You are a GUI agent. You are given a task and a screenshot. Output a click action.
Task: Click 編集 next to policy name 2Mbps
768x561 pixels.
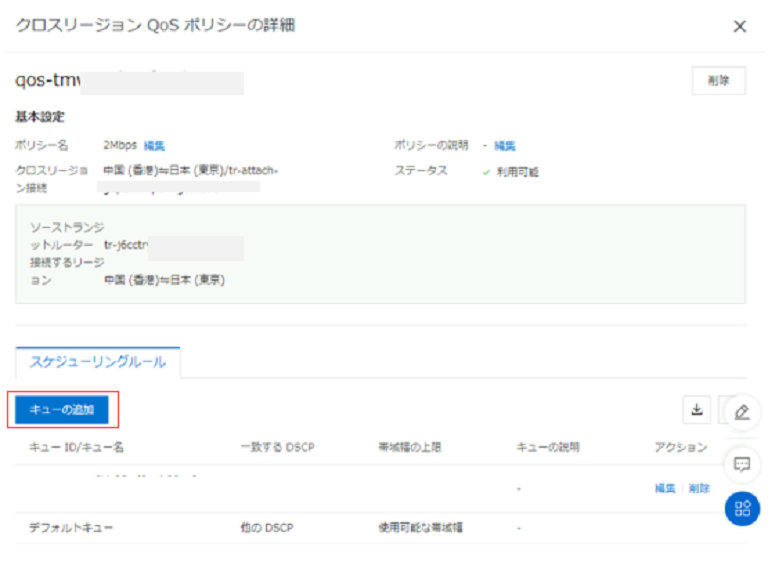(154, 146)
